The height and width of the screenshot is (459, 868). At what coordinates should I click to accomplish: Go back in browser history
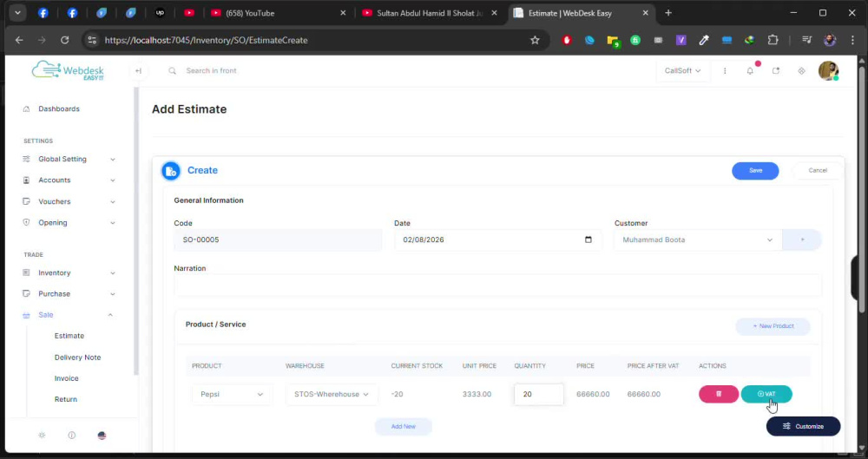point(19,40)
